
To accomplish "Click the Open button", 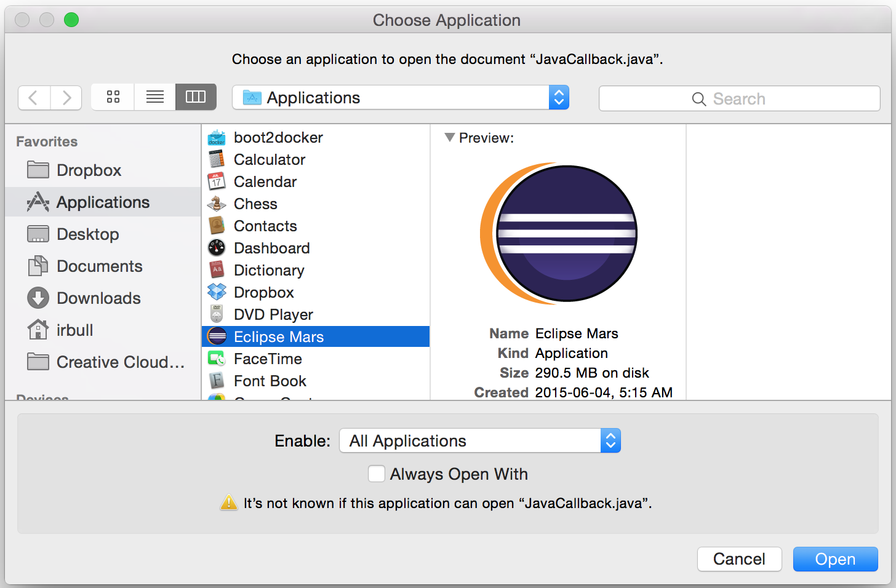I will coord(835,559).
